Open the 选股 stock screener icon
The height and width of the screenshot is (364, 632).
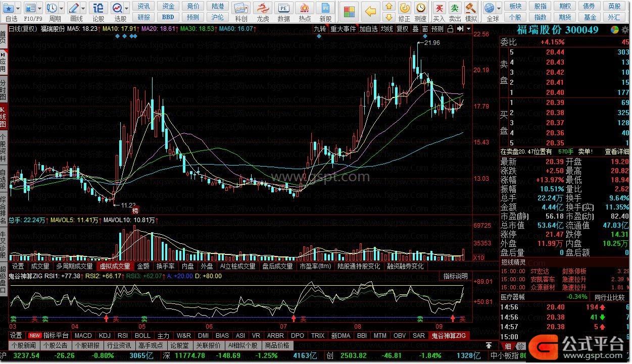[x=117, y=8]
